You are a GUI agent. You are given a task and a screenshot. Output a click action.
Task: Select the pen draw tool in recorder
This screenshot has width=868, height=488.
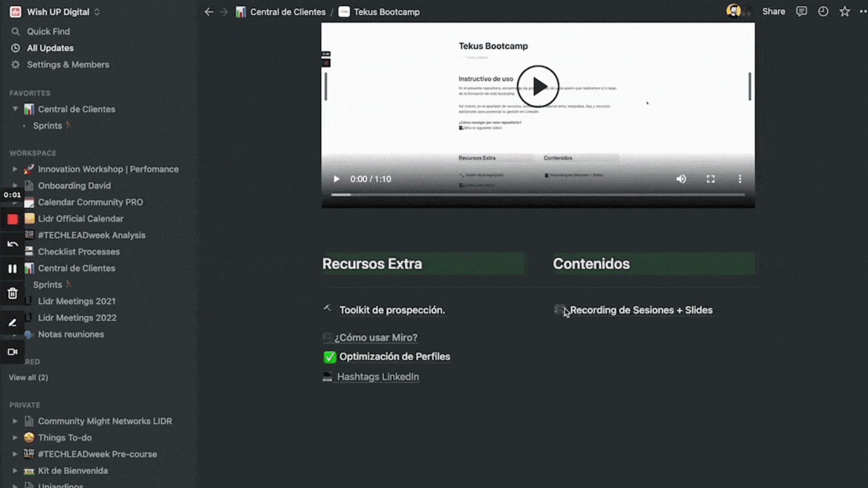(13, 323)
